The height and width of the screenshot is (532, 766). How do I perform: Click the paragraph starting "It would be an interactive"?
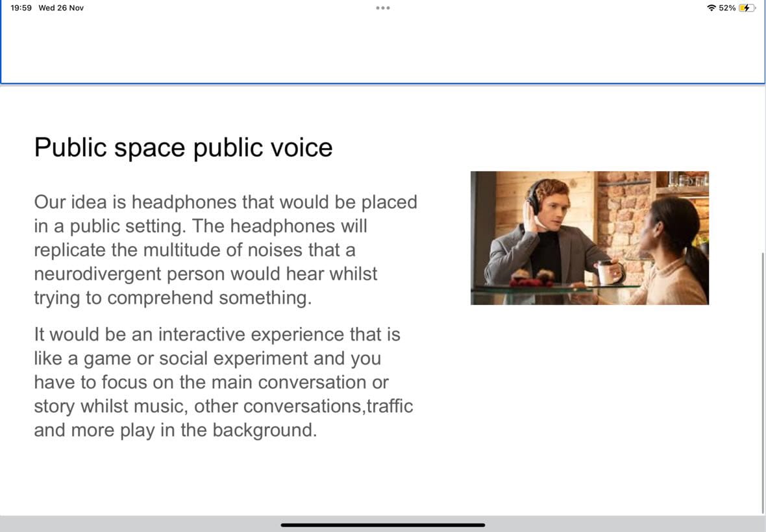pyautogui.click(x=223, y=382)
